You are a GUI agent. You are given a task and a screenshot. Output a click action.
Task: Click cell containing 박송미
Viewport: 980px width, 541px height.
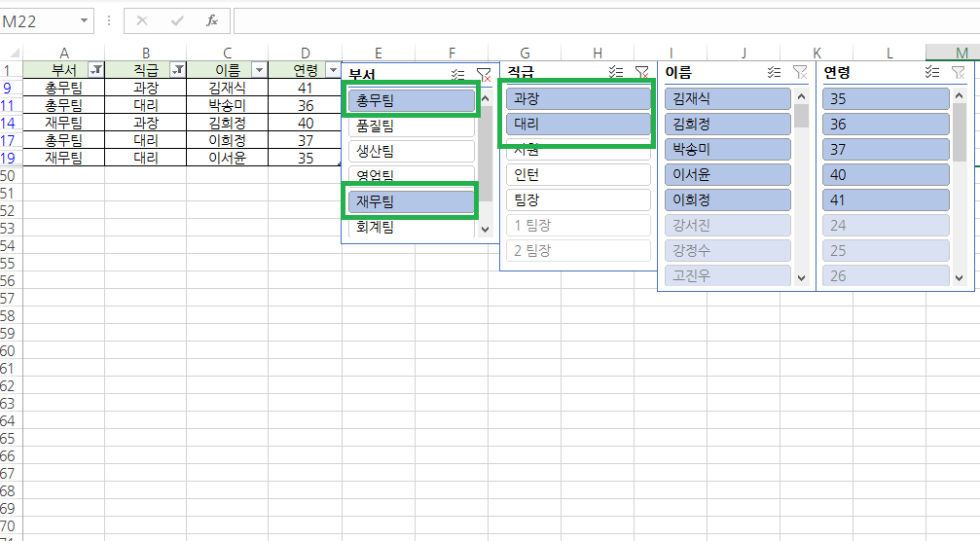click(x=227, y=105)
